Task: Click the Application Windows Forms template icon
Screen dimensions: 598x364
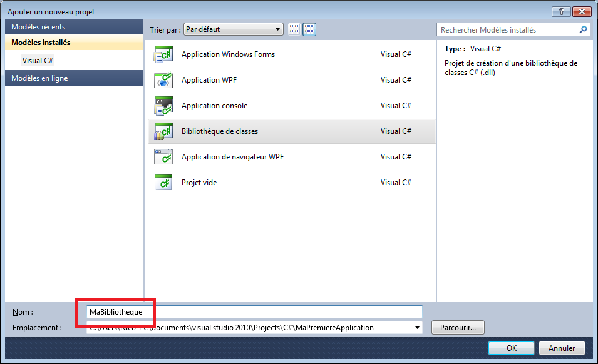Action: pos(163,54)
